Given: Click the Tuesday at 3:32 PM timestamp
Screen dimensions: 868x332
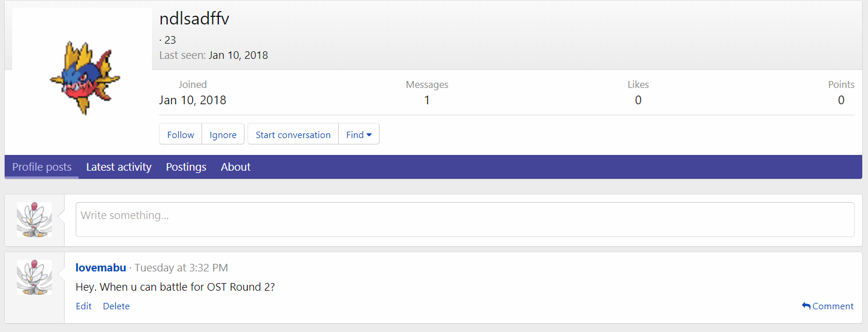Looking at the screenshot, I should (x=181, y=268).
